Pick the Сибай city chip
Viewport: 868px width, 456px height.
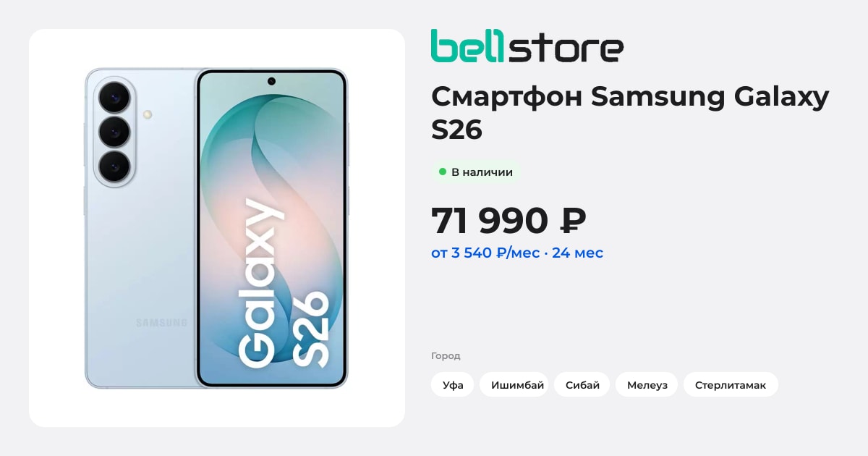(x=582, y=384)
